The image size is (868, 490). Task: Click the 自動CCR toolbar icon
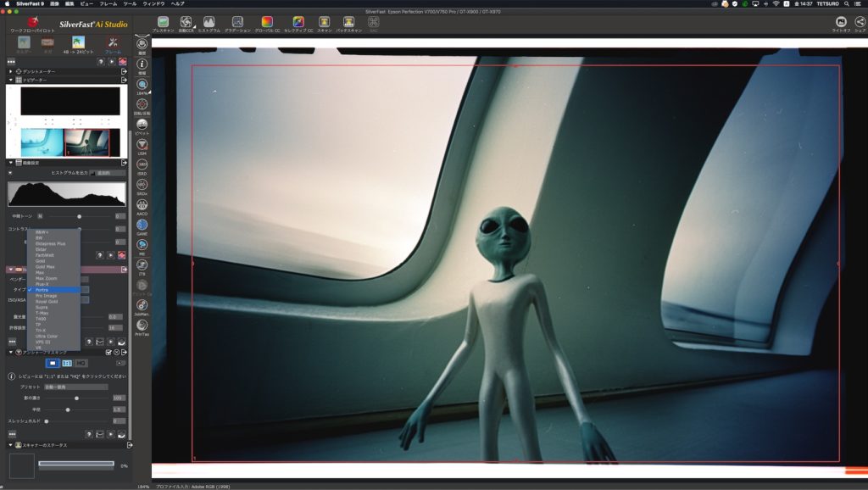(x=185, y=22)
